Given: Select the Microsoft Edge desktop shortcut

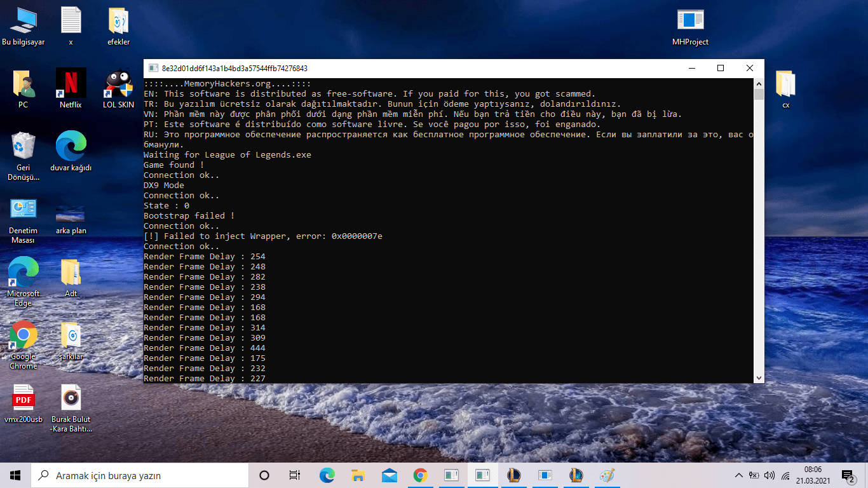Looking at the screenshot, I should point(24,283).
